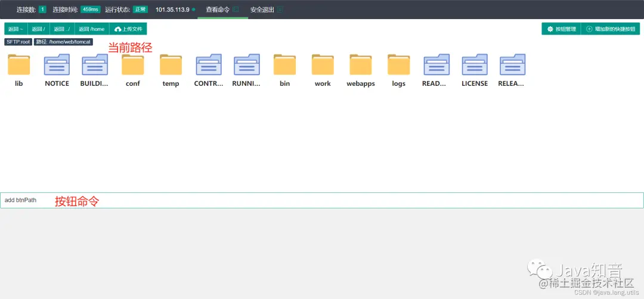
Task: Click the 正常 running status badge
Action: pos(140,10)
